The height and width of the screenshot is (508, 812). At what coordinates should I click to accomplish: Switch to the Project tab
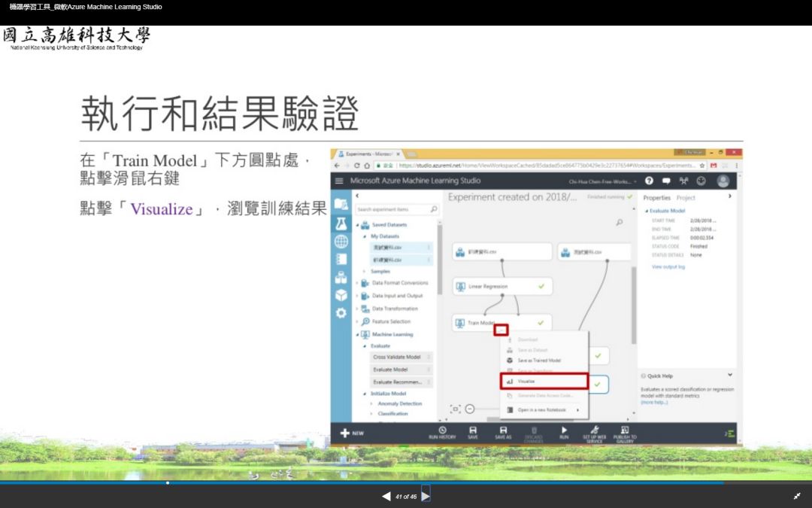(686, 197)
